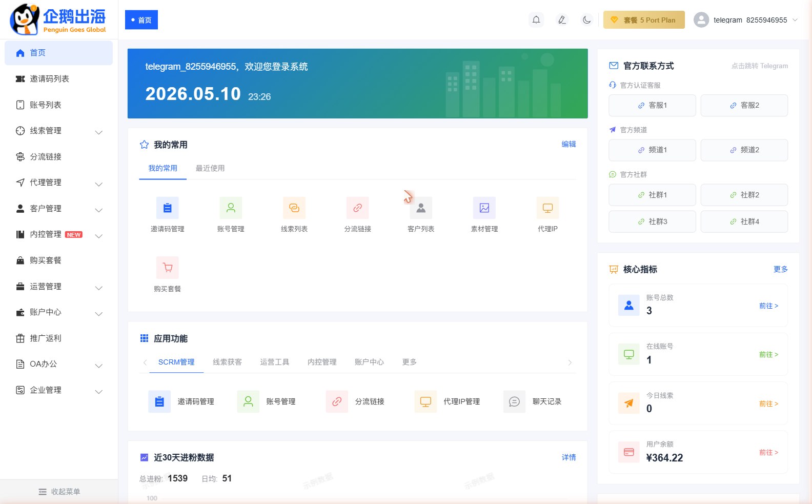
Task: Click 更多 link in 核心指标
Action: pyautogui.click(x=781, y=269)
